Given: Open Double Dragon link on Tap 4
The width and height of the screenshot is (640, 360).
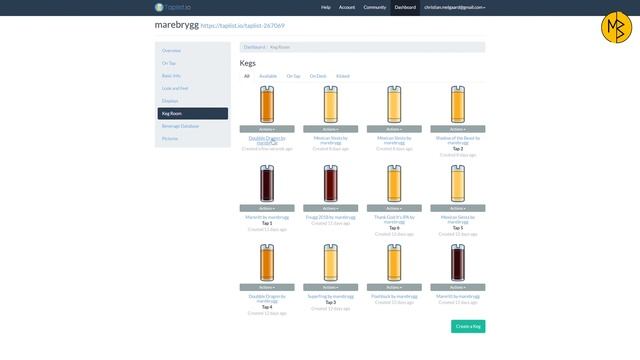Looking at the screenshot, I should pyautogui.click(x=267, y=299).
